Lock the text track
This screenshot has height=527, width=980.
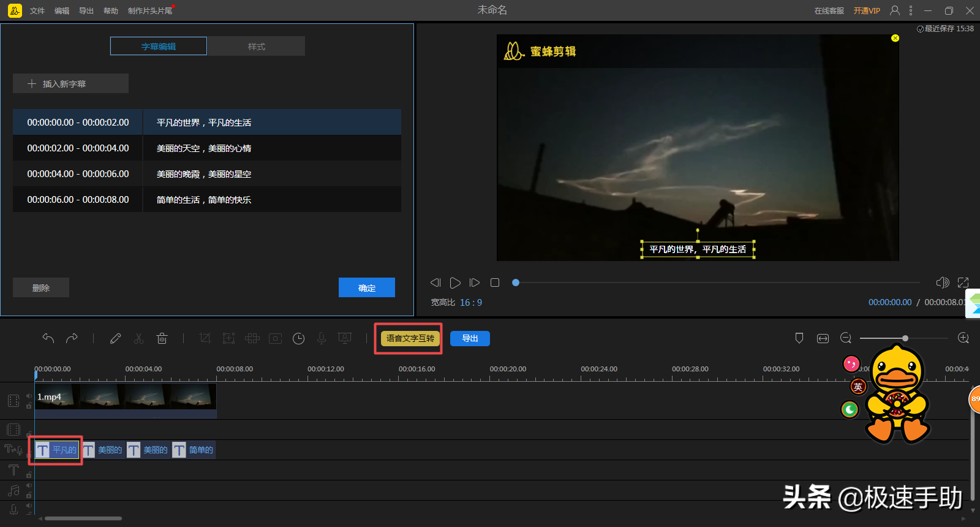(29, 475)
